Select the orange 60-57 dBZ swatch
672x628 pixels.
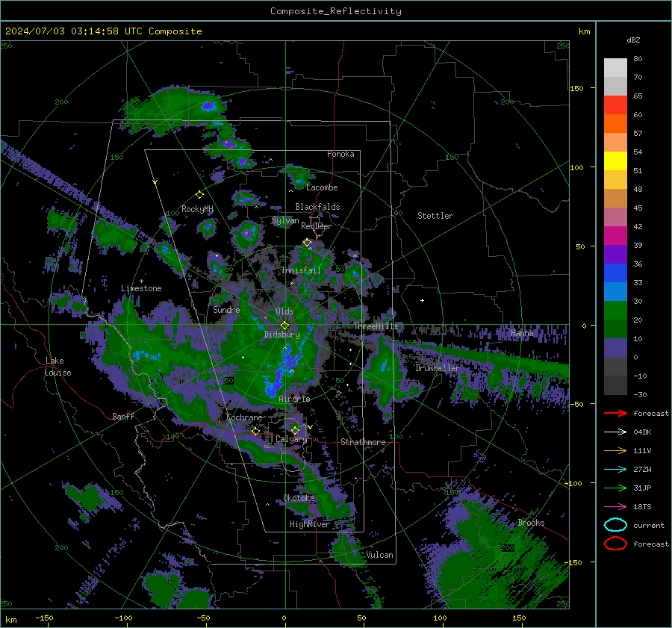click(x=615, y=124)
